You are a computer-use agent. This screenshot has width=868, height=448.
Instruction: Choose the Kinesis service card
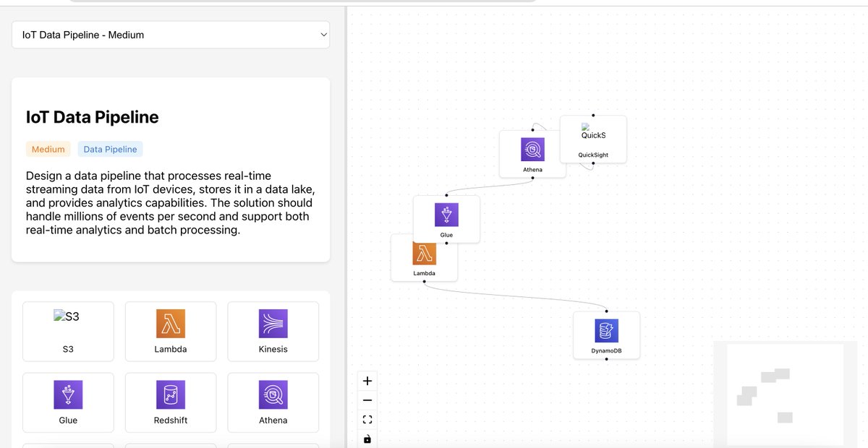(273, 331)
